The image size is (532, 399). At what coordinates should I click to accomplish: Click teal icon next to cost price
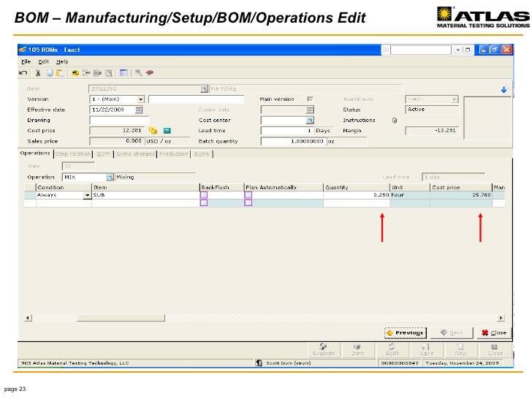(167, 131)
